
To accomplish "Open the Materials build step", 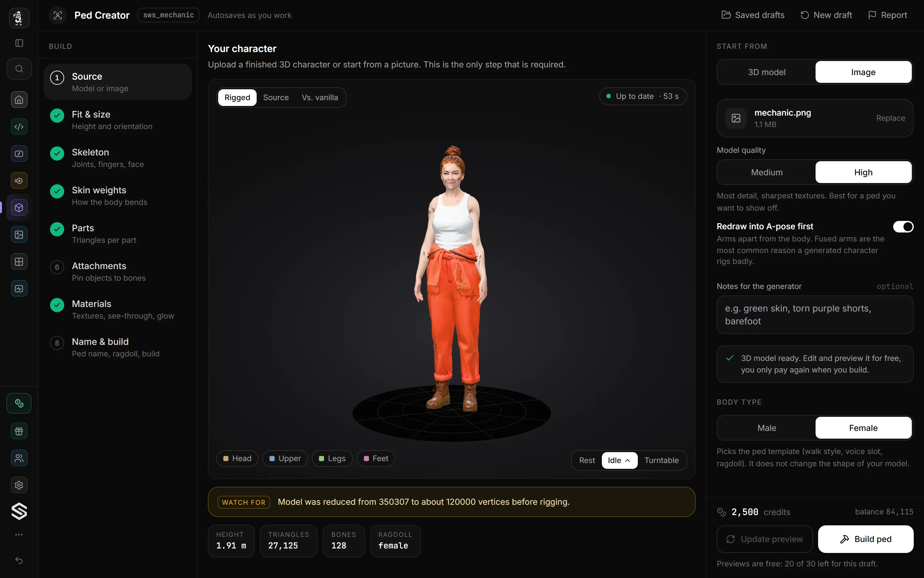I will click(118, 309).
